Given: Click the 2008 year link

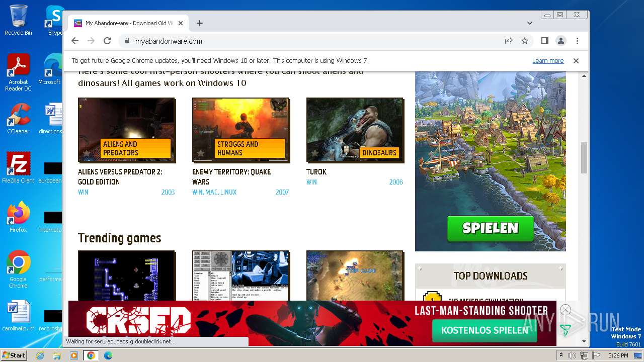Looking at the screenshot, I should pyautogui.click(x=396, y=182).
